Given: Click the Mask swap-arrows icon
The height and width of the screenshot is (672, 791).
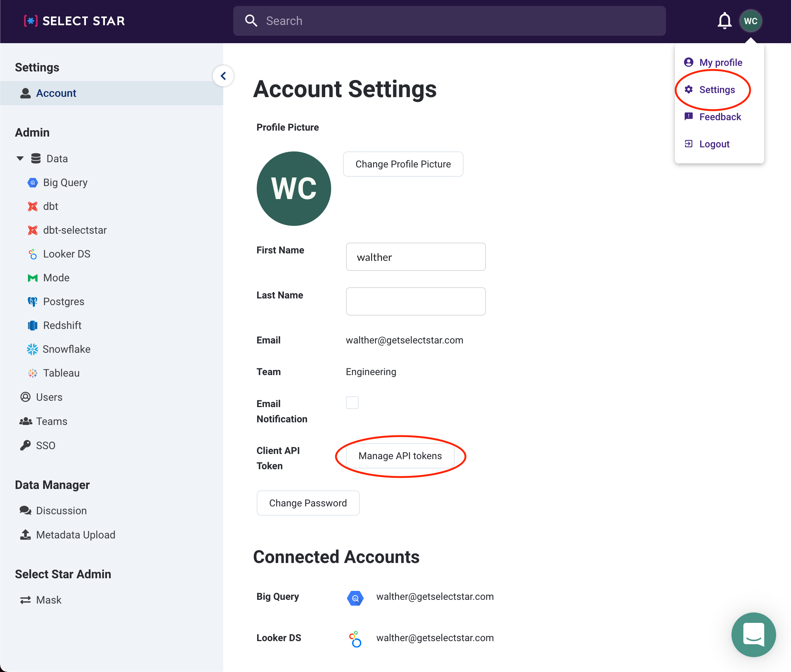Looking at the screenshot, I should (26, 600).
